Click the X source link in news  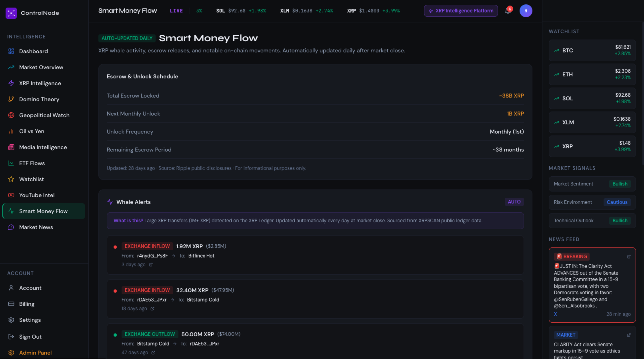coord(555,314)
